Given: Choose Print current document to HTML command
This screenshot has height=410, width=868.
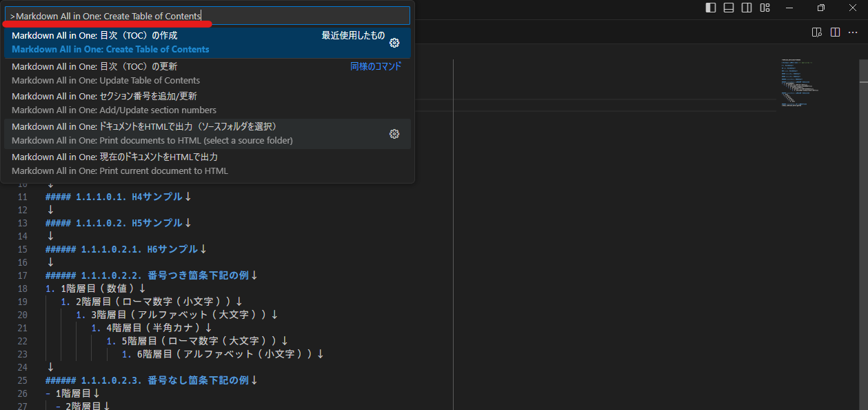Looking at the screenshot, I should (207, 164).
